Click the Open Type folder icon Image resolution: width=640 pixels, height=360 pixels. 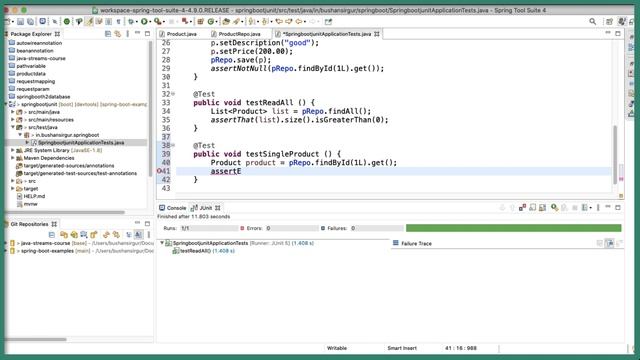225,21
